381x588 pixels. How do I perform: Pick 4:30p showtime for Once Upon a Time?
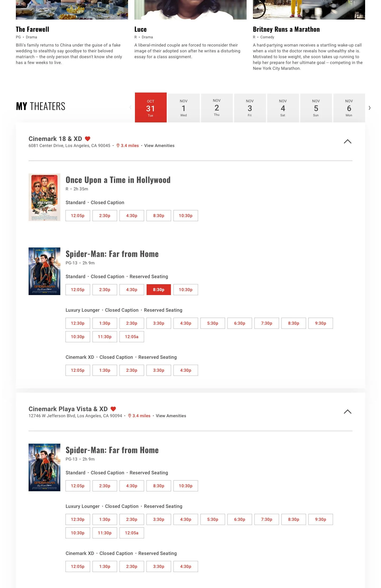[x=132, y=216]
